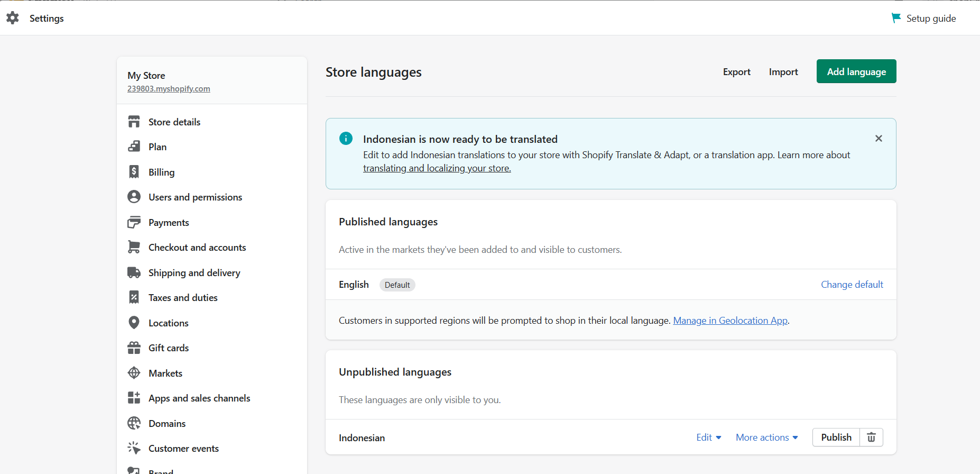Screen dimensions: 980x474
Task: Click the Indonesian language row label
Action: point(362,438)
